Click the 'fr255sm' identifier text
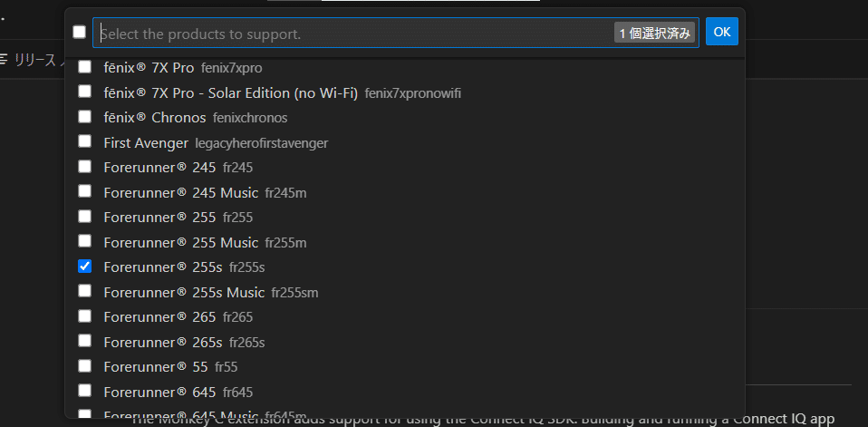This screenshot has height=427, width=868. [x=295, y=293]
